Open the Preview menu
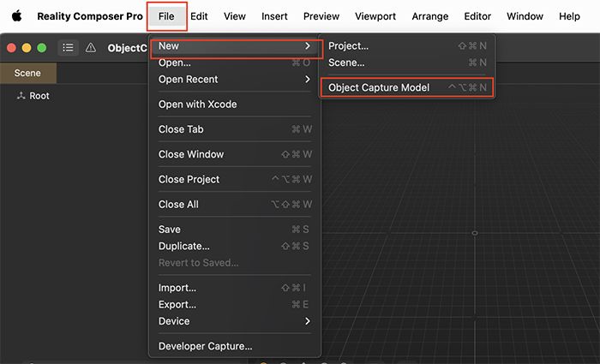This screenshot has width=600, height=364. pos(321,16)
